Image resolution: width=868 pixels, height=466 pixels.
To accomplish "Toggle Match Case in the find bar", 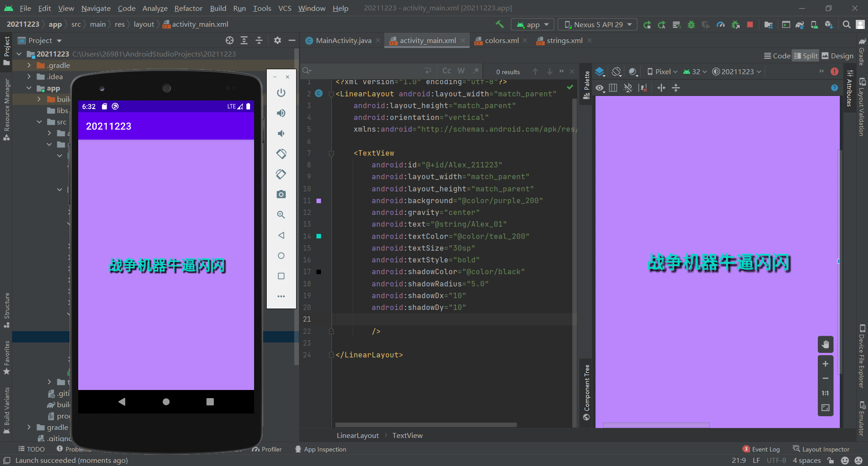I will pos(447,71).
